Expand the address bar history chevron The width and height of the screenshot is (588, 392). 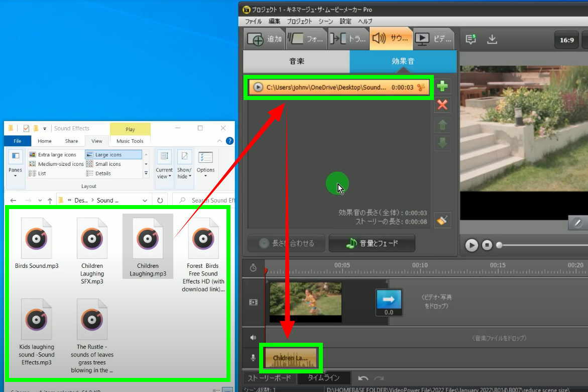[x=145, y=200]
